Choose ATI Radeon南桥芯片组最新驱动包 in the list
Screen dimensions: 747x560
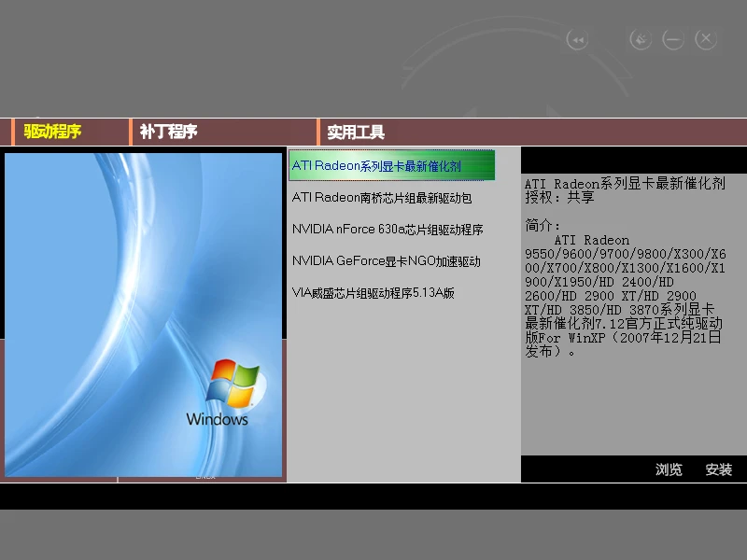coord(382,197)
